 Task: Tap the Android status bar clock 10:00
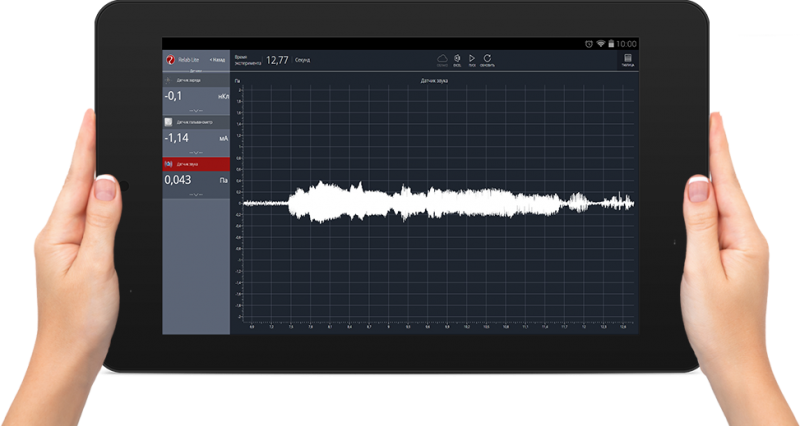(626, 44)
